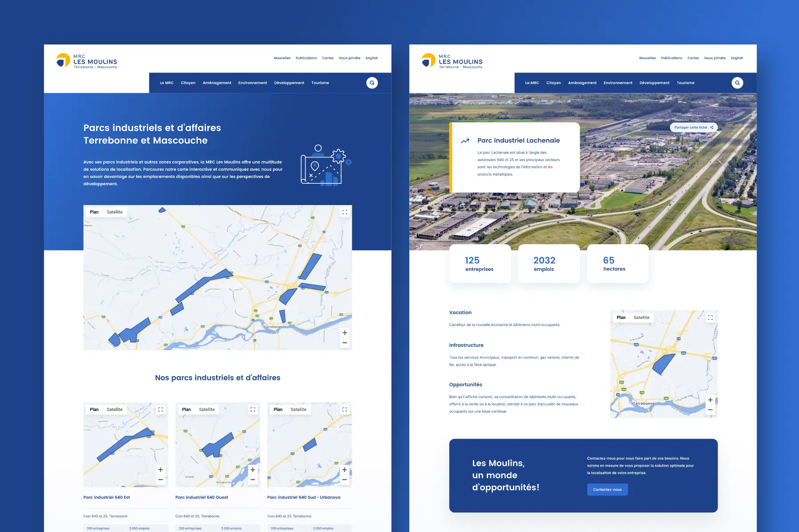Viewport: 799px width, 532px height.
Task: Open the Tourisme menu on the right page
Action: [686, 83]
